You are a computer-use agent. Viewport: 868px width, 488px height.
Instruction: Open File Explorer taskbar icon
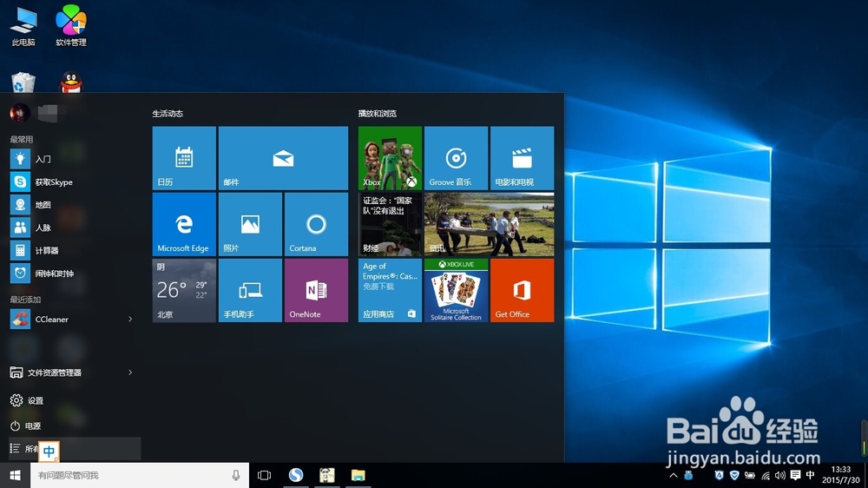[x=358, y=475]
